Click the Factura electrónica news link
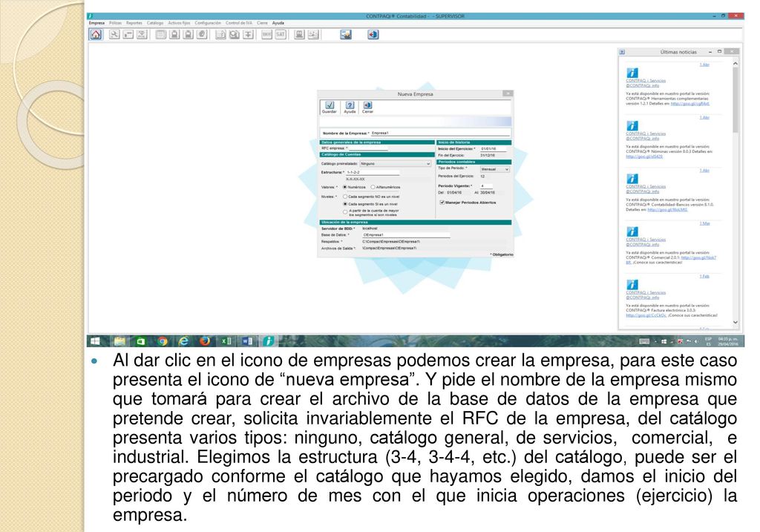 click(646, 315)
